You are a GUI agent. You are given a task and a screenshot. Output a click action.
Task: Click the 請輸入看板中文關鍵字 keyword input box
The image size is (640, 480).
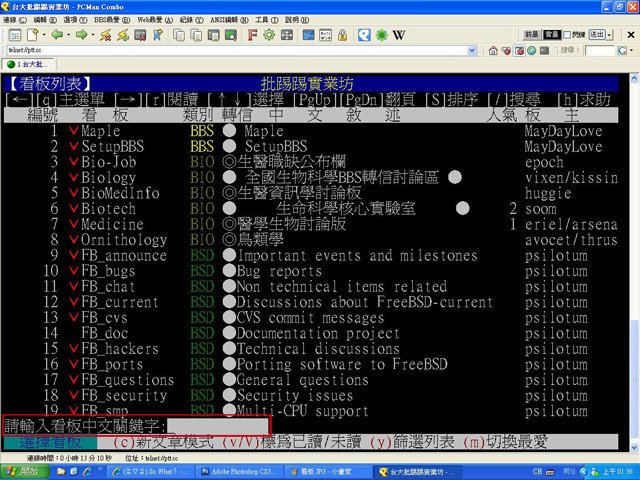pyautogui.click(x=218, y=427)
